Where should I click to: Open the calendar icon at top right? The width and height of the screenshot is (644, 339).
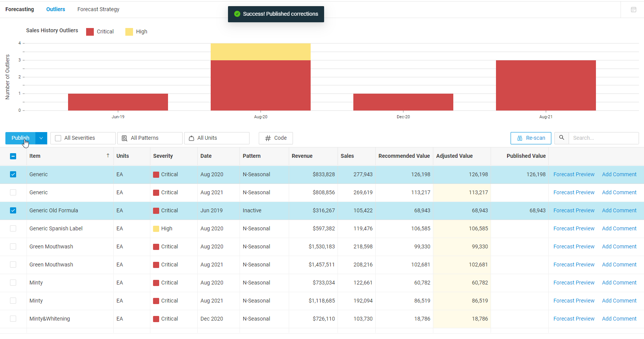pyautogui.click(x=634, y=10)
